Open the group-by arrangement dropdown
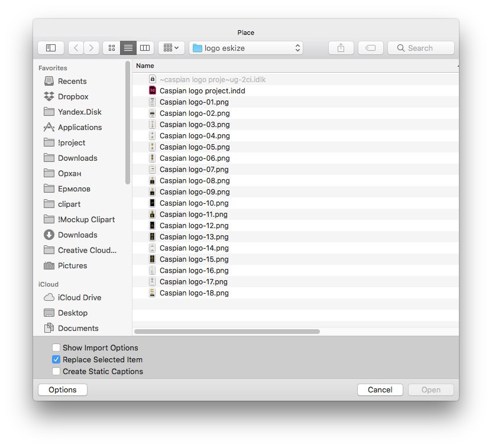Screen dimensions: 492x448 (x=171, y=48)
